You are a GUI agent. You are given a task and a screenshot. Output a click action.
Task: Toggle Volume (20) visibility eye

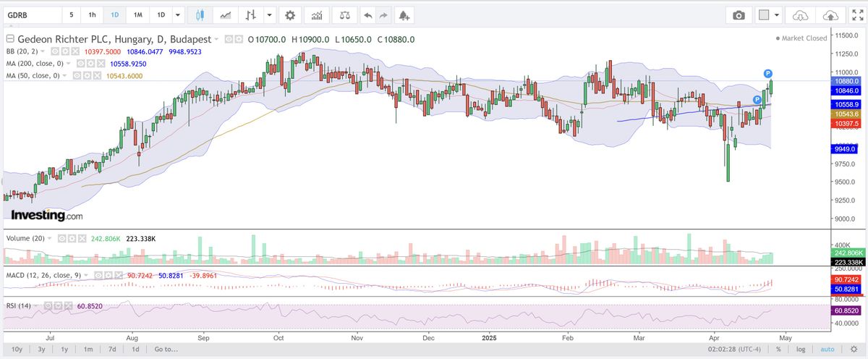point(62,238)
